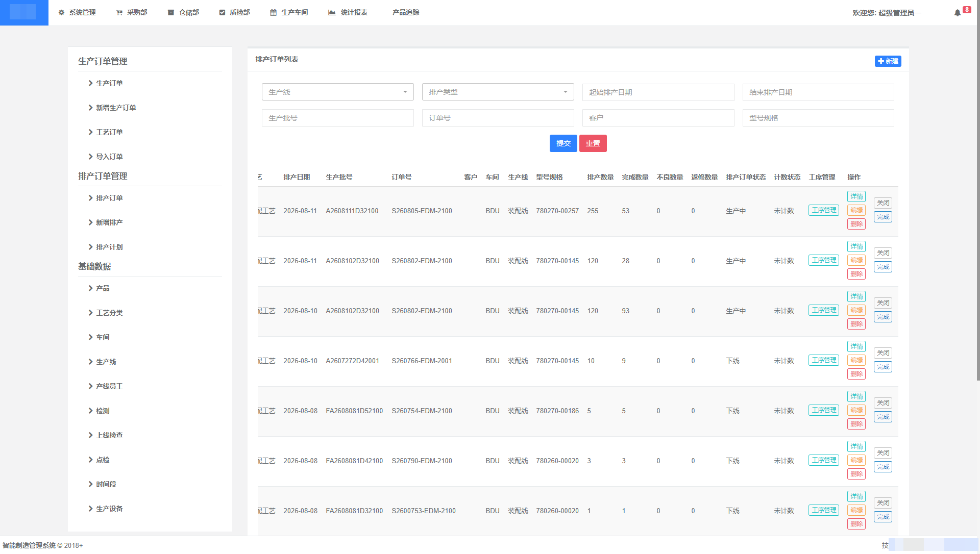Click 删除 for order S260766-EDM-2001
Viewport: 980px width, 554px height.
856,374
